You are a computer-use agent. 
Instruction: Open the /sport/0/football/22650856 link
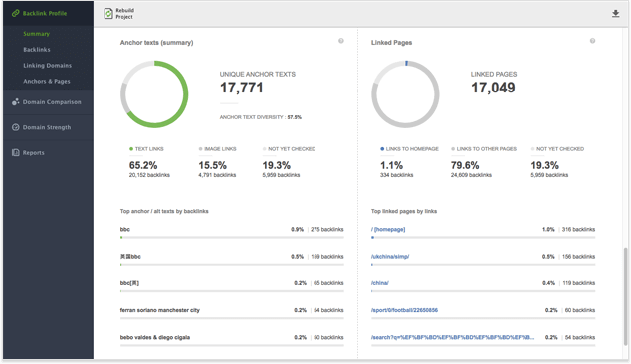[404, 310]
